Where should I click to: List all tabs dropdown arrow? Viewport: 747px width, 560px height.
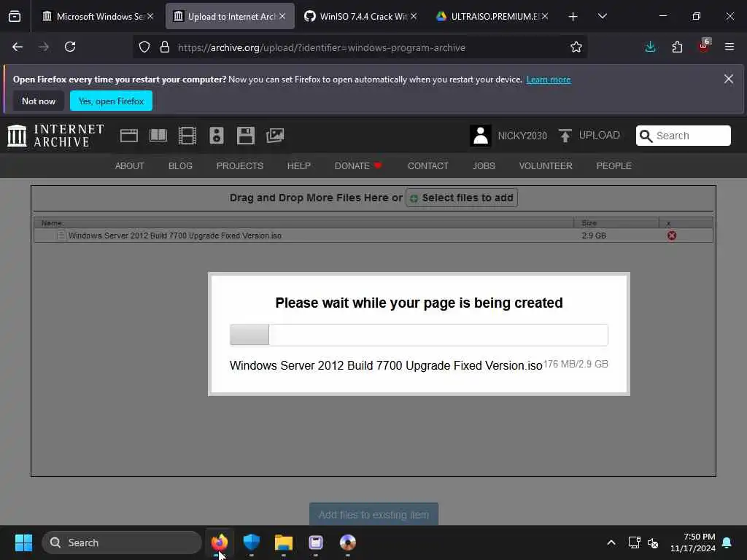602,16
